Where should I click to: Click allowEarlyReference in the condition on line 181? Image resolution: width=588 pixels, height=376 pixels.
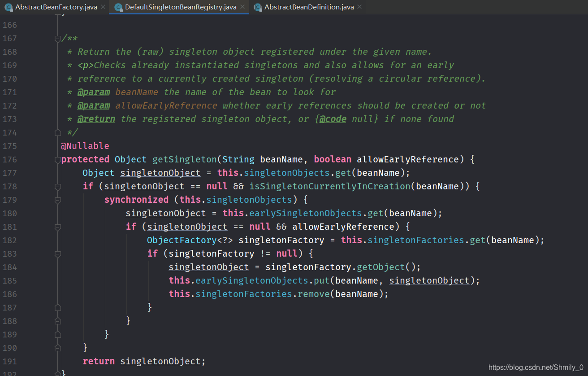pos(343,227)
